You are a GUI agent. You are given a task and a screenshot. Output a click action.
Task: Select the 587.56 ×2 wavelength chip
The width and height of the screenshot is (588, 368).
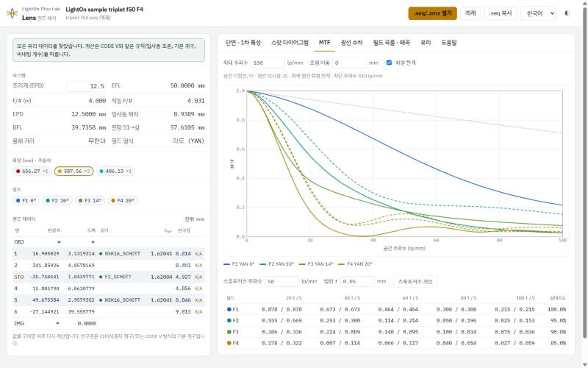(x=74, y=171)
